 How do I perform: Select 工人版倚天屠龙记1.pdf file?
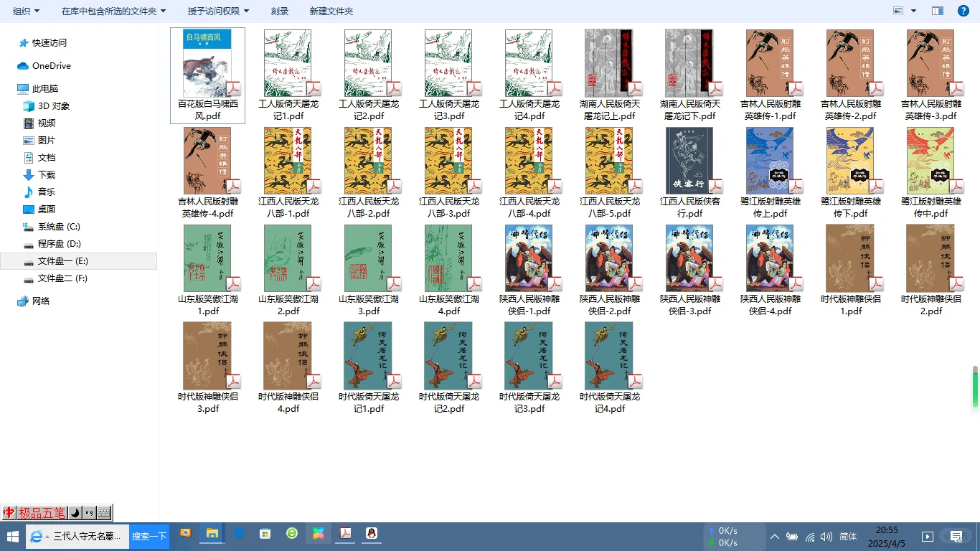[288, 75]
